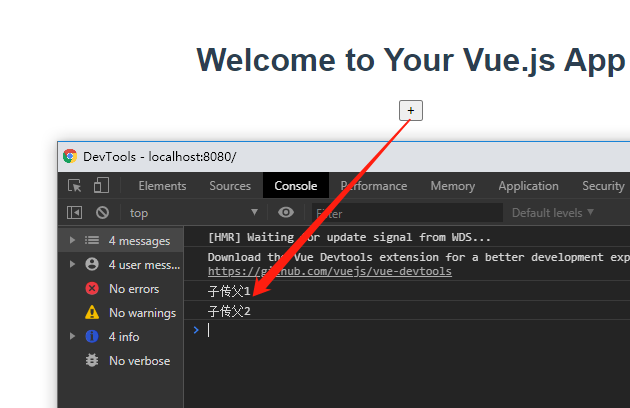This screenshot has height=408, width=630.
Task: Activate the inspect element picker icon
Action: (75, 186)
